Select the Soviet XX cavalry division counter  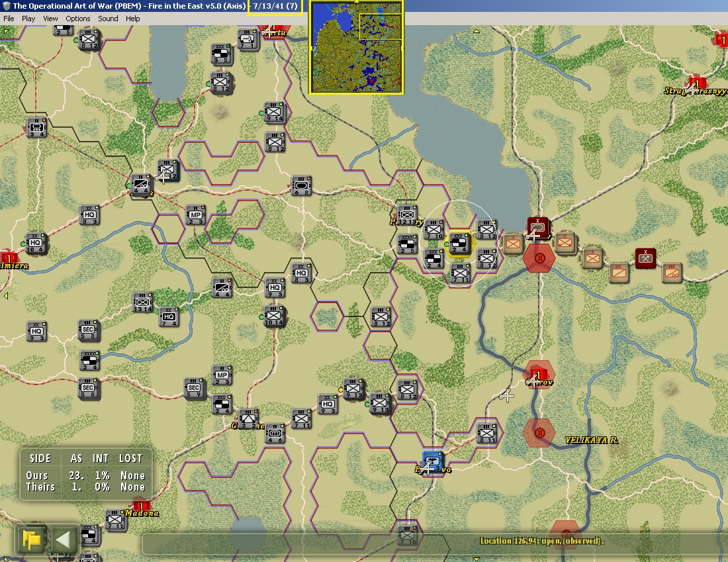[619, 273]
